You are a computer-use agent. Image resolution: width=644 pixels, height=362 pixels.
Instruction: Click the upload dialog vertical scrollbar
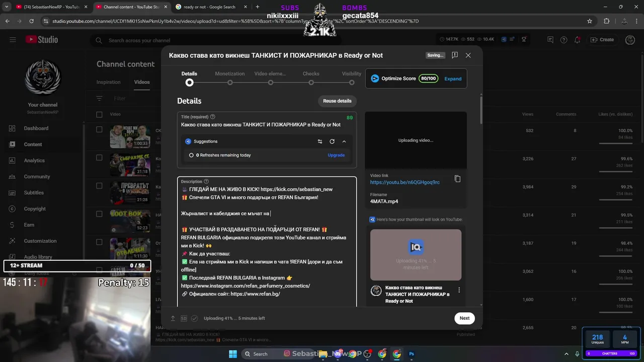point(481,111)
